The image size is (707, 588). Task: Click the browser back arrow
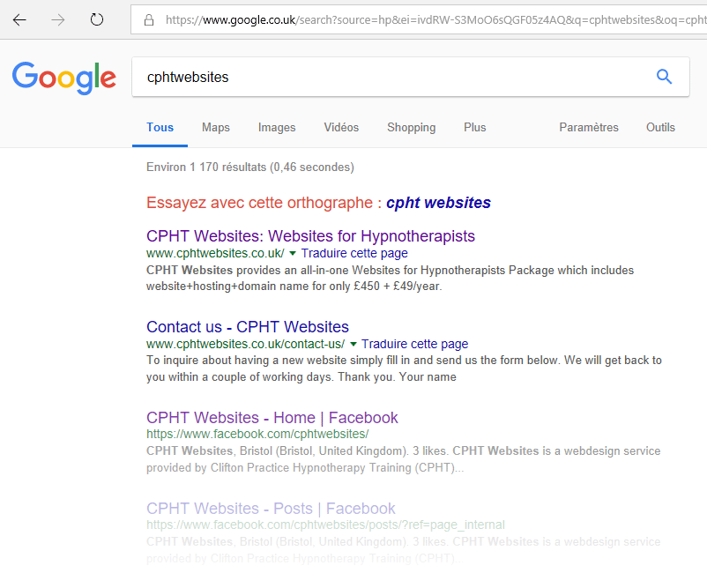click(19, 19)
